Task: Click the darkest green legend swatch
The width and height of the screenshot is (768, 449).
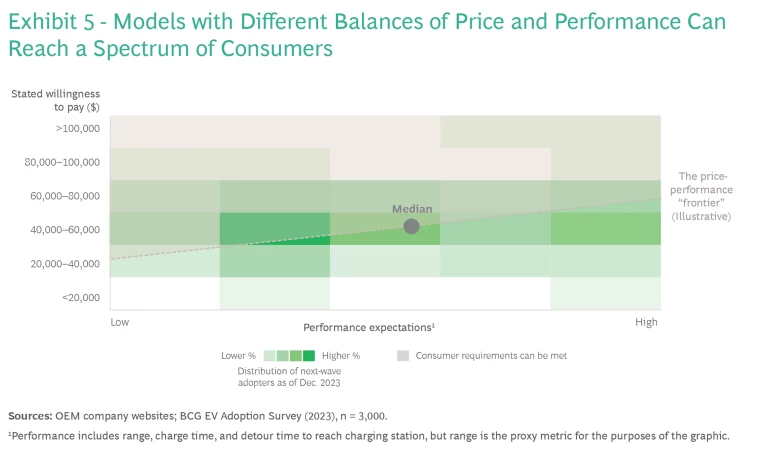Action: (309, 355)
